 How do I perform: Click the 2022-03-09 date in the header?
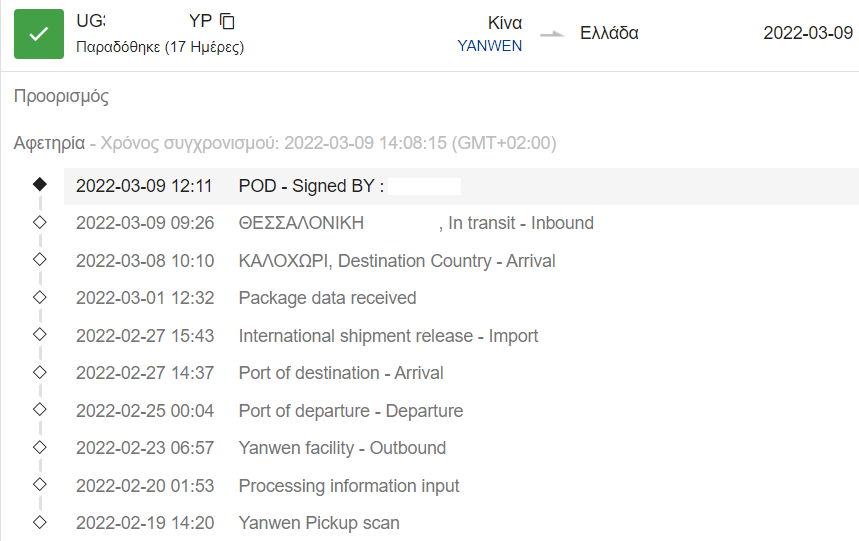click(808, 33)
